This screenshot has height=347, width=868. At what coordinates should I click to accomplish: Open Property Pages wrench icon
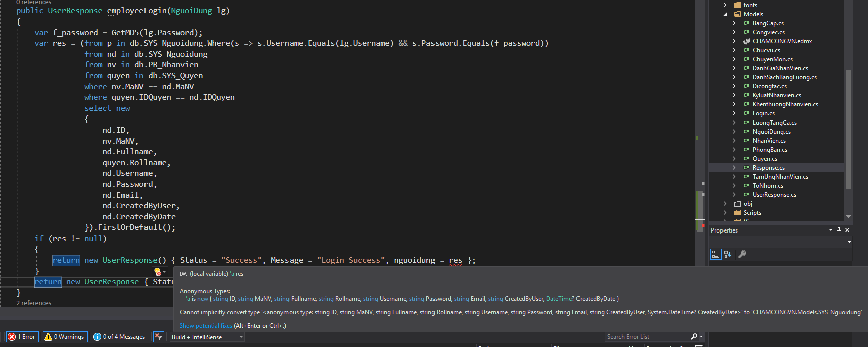[x=742, y=254]
